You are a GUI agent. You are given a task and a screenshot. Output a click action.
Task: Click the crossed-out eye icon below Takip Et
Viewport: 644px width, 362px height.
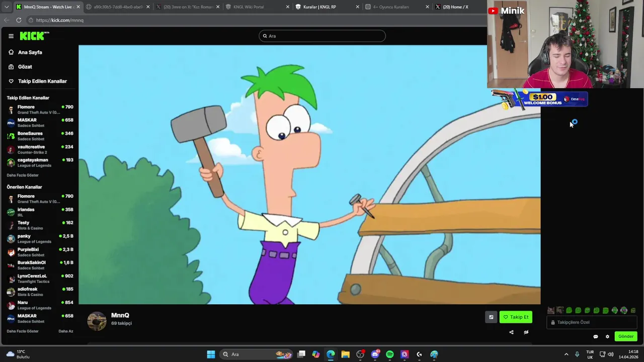pos(526,332)
